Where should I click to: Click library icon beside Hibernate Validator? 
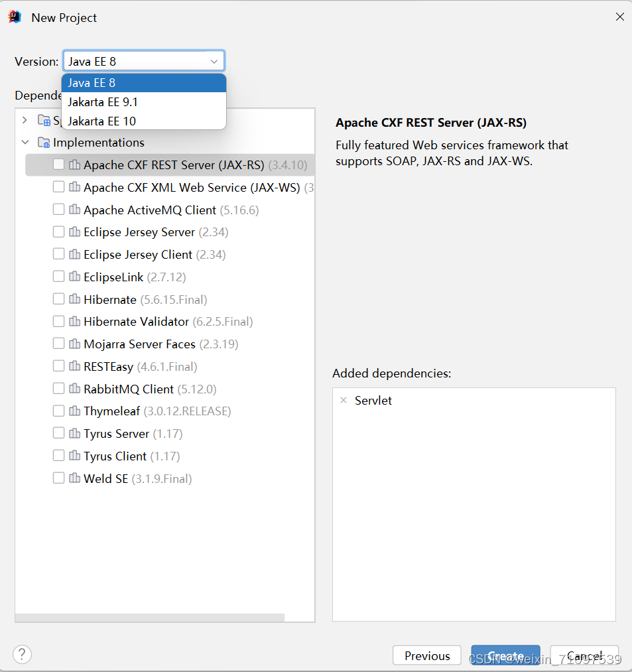point(74,322)
